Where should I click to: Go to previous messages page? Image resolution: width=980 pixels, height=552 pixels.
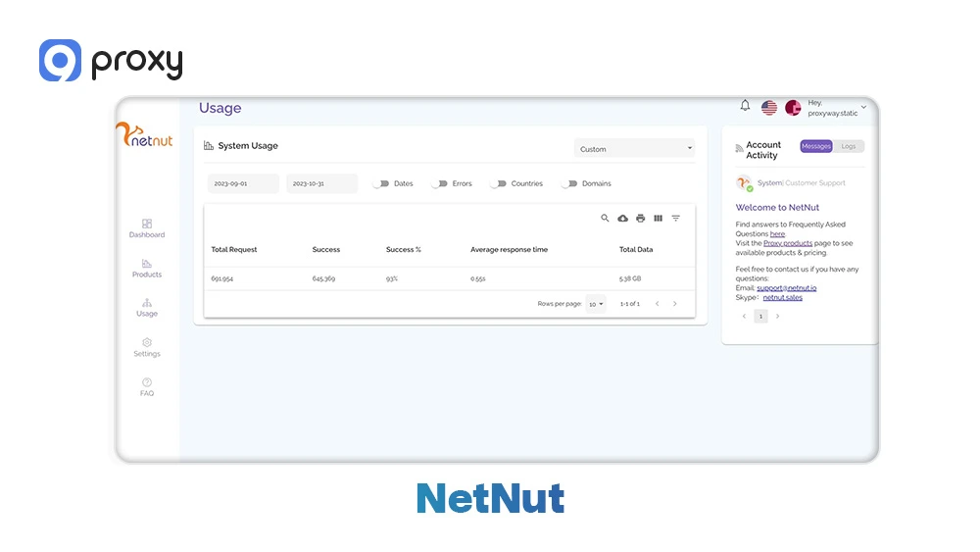click(744, 317)
